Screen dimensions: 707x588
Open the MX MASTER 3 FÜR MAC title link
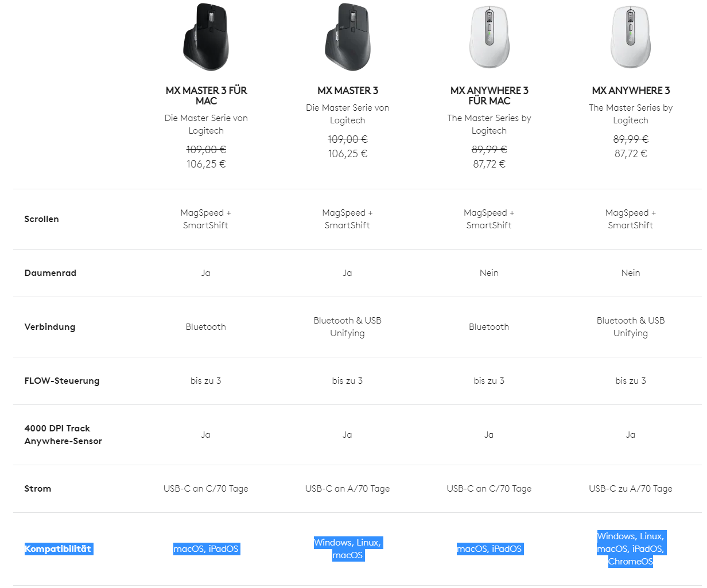pyautogui.click(x=206, y=95)
